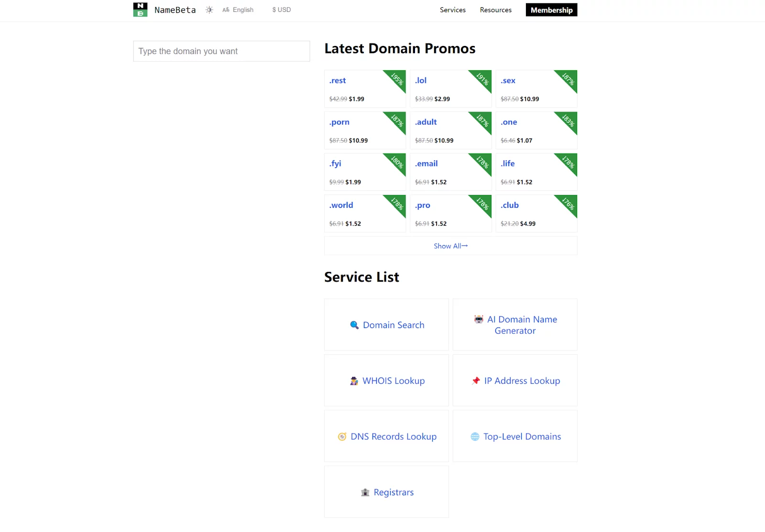765x532 pixels.
Task: Click the detective icon for WHOIS Lookup
Action: pyautogui.click(x=354, y=381)
